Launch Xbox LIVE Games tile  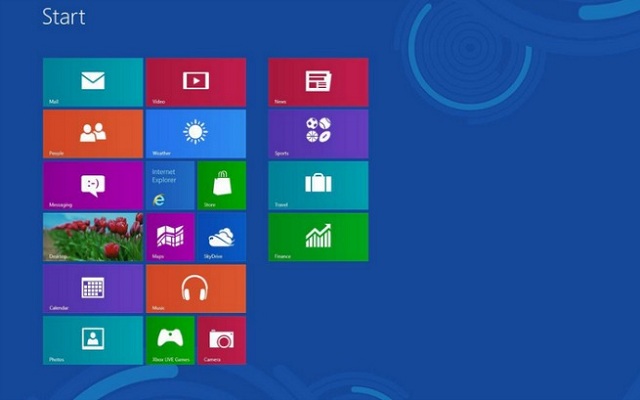click(x=170, y=340)
